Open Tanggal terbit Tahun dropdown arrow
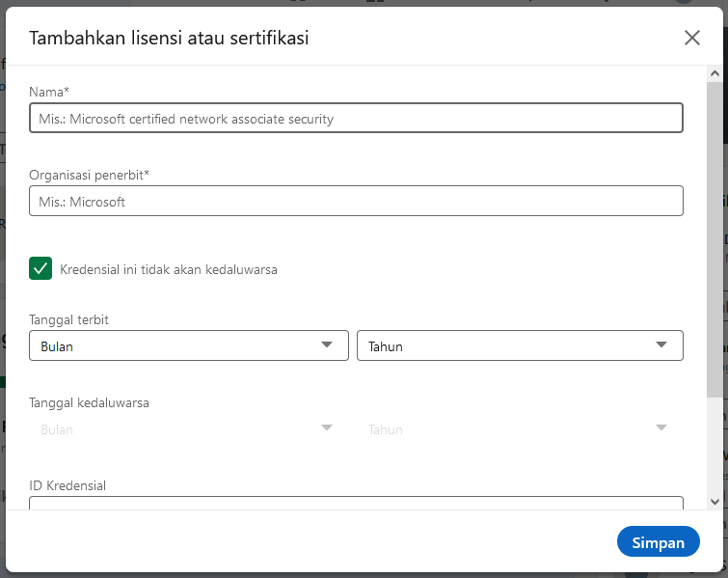 click(661, 344)
